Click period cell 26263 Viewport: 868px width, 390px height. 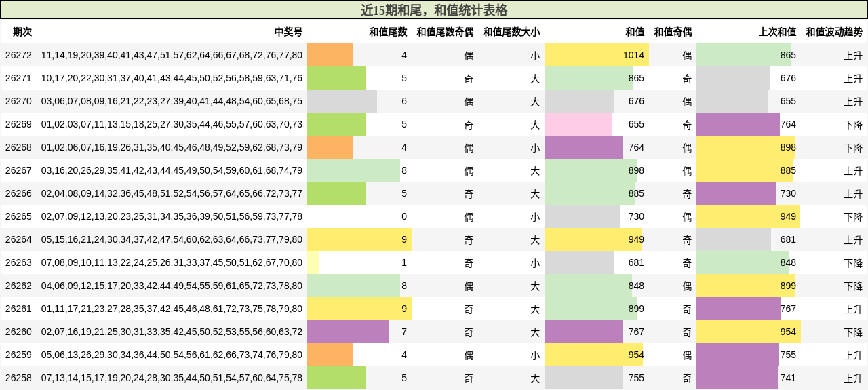coord(18,262)
